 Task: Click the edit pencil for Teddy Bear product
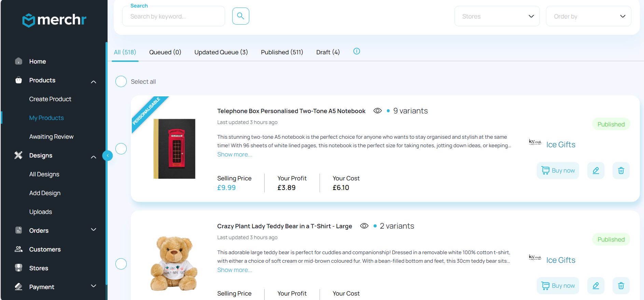596,286
